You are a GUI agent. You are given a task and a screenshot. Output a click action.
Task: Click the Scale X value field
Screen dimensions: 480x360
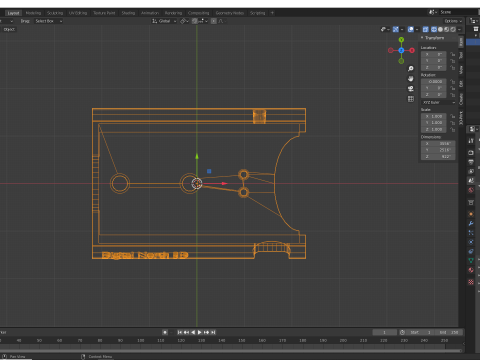click(x=433, y=116)
